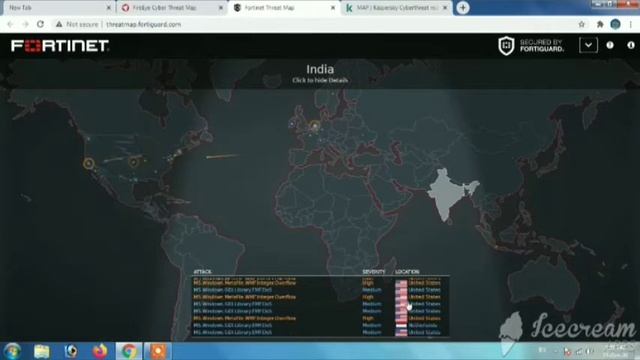
Task: Click the attack circle marker in central US
Action: pos(133,162)
